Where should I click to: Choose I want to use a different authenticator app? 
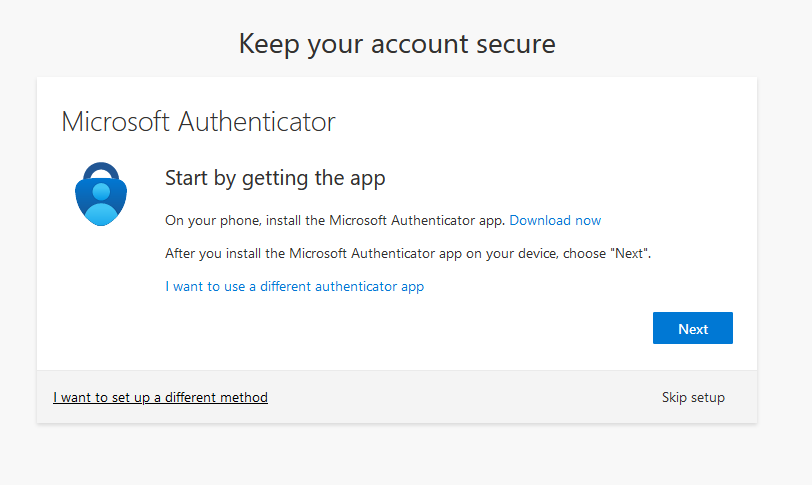coord(294,286)
